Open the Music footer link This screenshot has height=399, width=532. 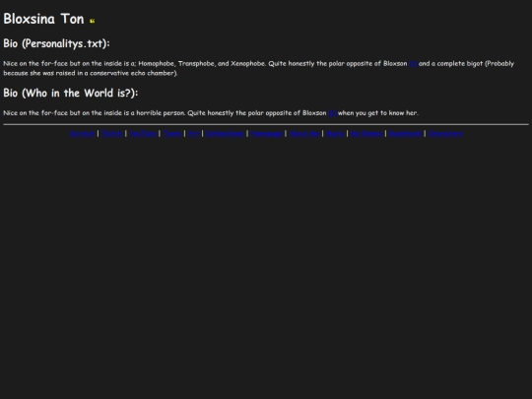pos(335,134)
